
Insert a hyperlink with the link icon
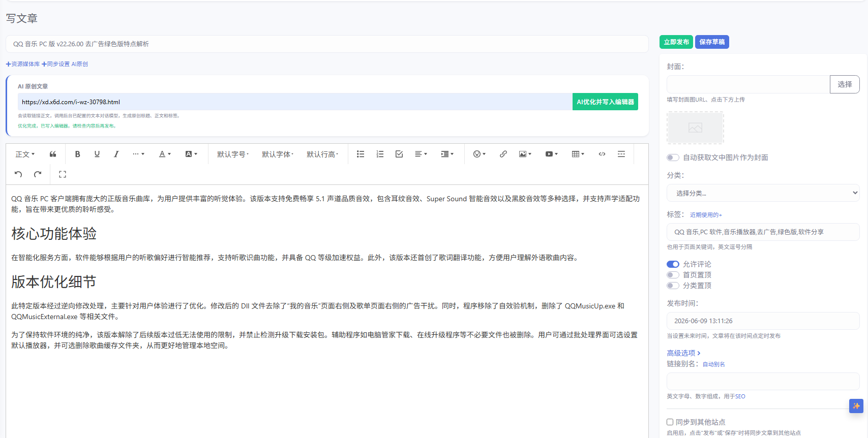coord(503,154)
